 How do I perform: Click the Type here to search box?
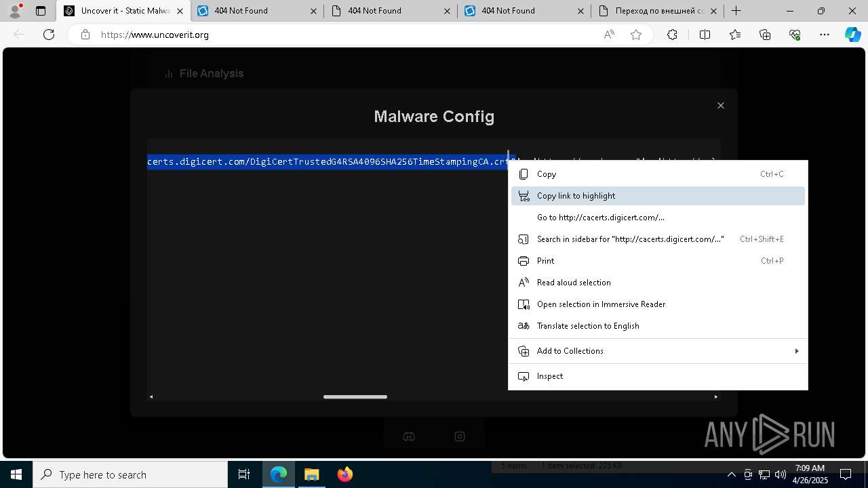point(130,474)
